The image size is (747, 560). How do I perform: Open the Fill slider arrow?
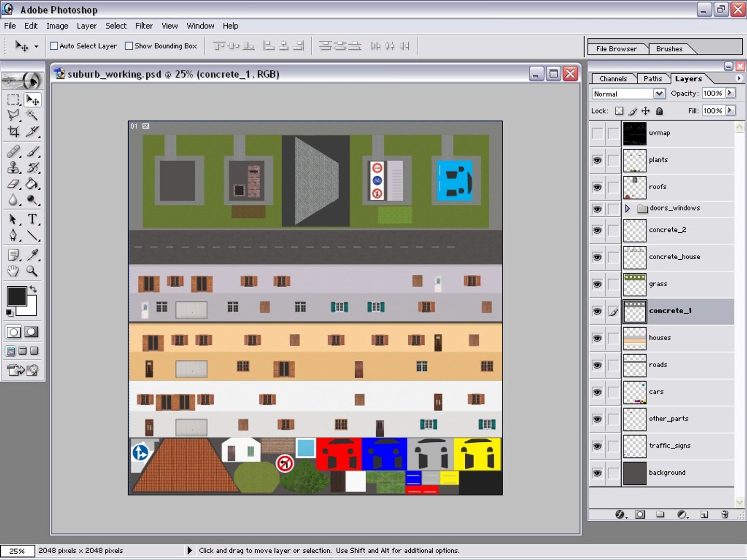pyautogui.click(x=730, y=110)
